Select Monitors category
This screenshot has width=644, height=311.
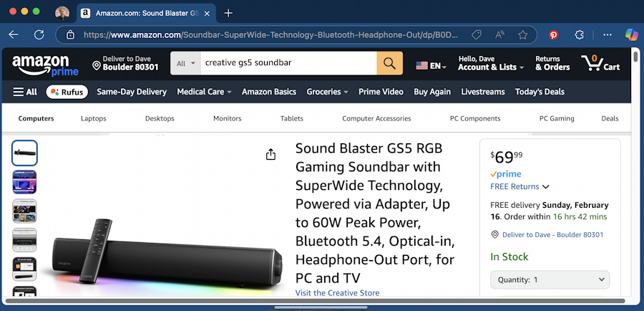(227, 118)
